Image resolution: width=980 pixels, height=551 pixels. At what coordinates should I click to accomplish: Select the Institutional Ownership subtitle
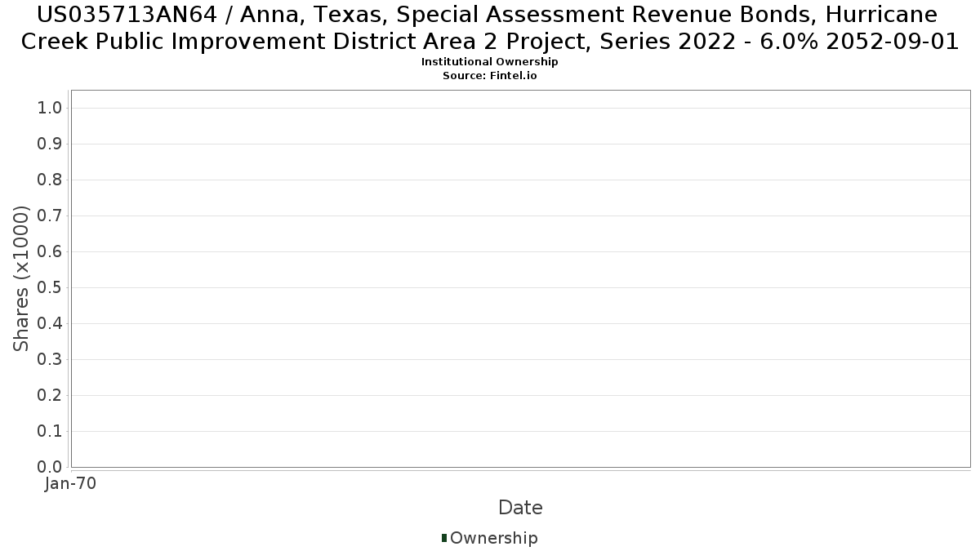(489, 62)
